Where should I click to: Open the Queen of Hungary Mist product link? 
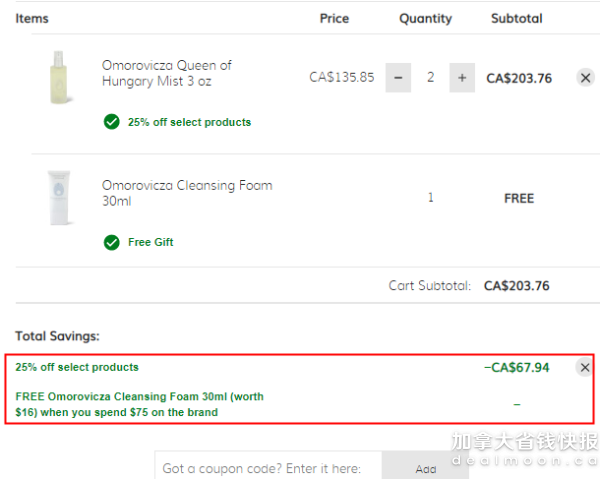(x=166, y=73)
